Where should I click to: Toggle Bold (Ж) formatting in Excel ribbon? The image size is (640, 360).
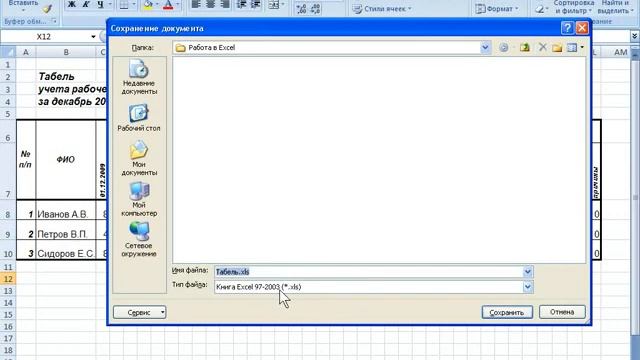pyautogui.click(x=71, y=4)
